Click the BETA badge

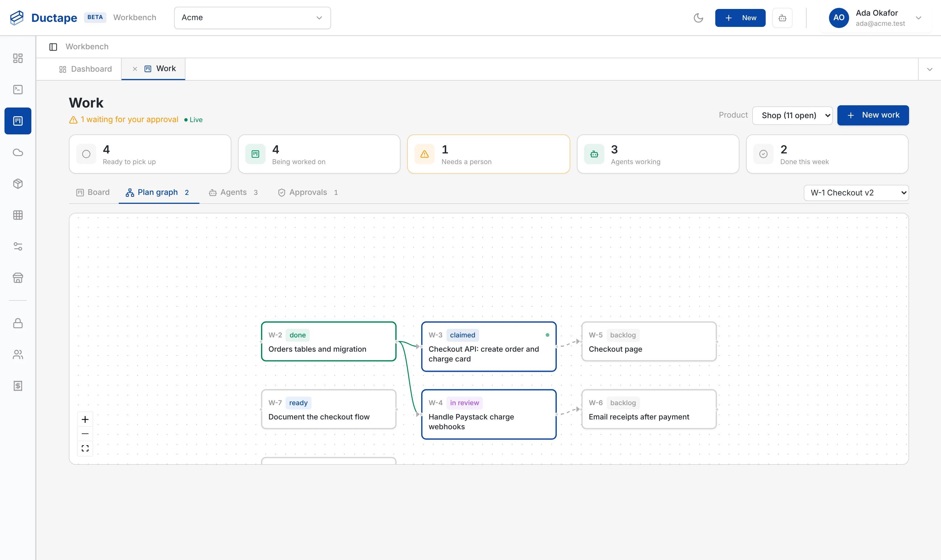(95, 17)
